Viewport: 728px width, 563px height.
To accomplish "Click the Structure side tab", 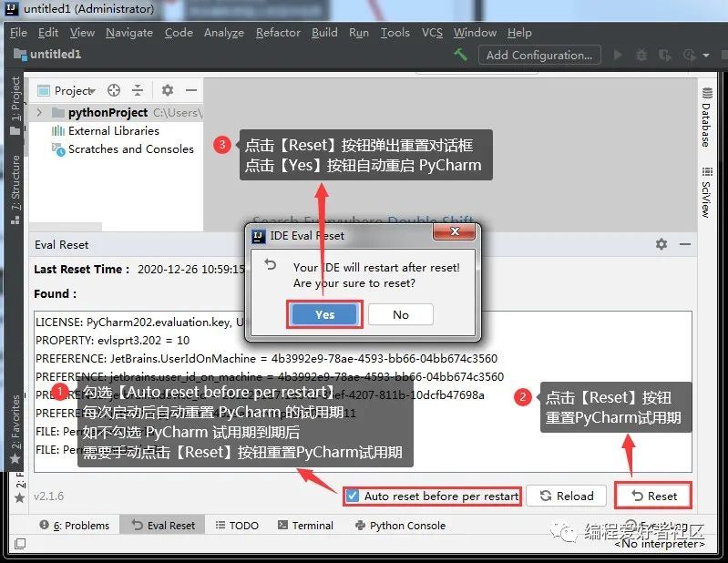I will point(15,189).
